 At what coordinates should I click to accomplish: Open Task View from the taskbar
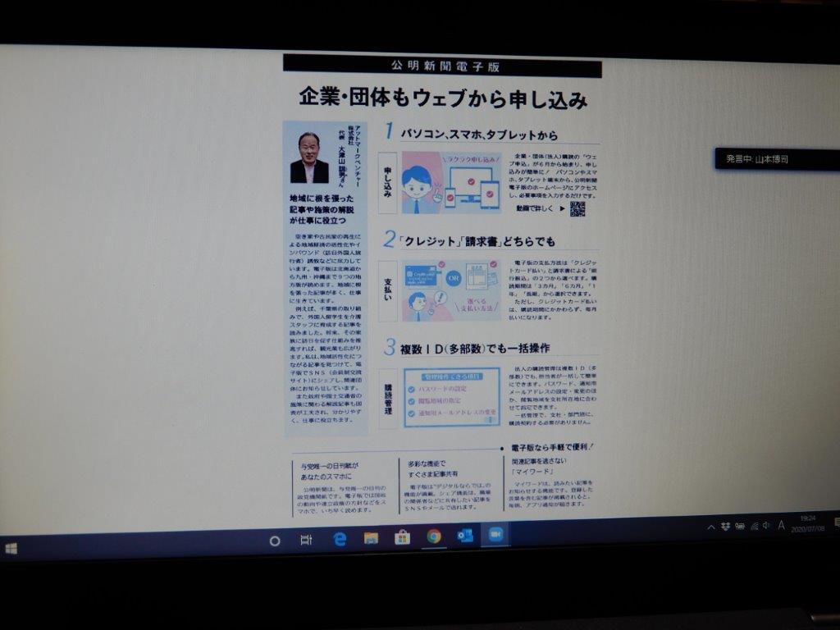(307, 540)
